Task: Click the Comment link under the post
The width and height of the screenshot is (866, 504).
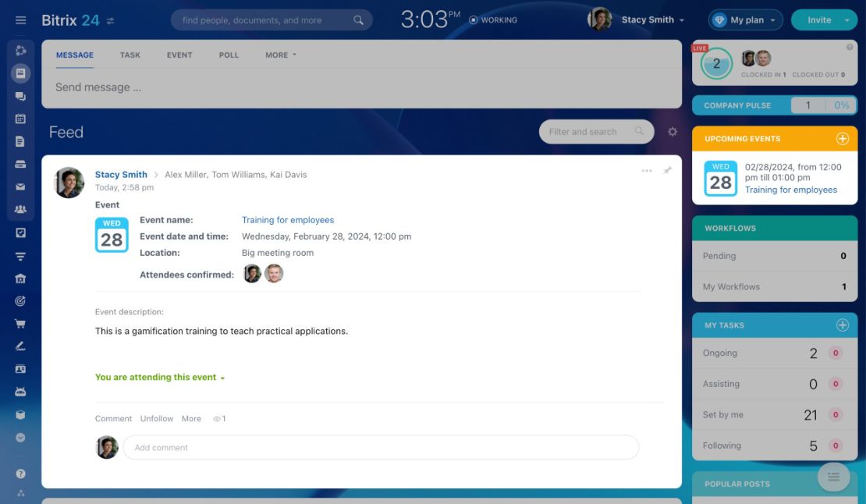Action: [113, 418]
